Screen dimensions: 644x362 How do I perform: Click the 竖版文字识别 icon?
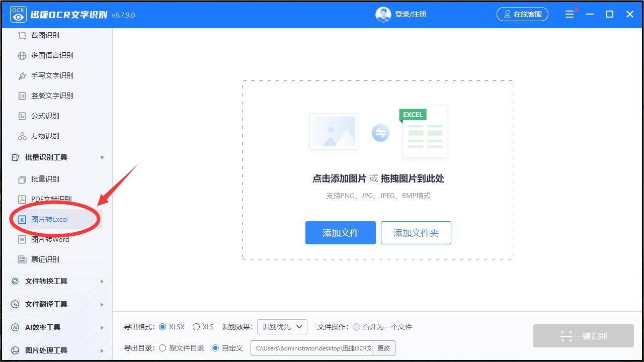tap(22, 96)
